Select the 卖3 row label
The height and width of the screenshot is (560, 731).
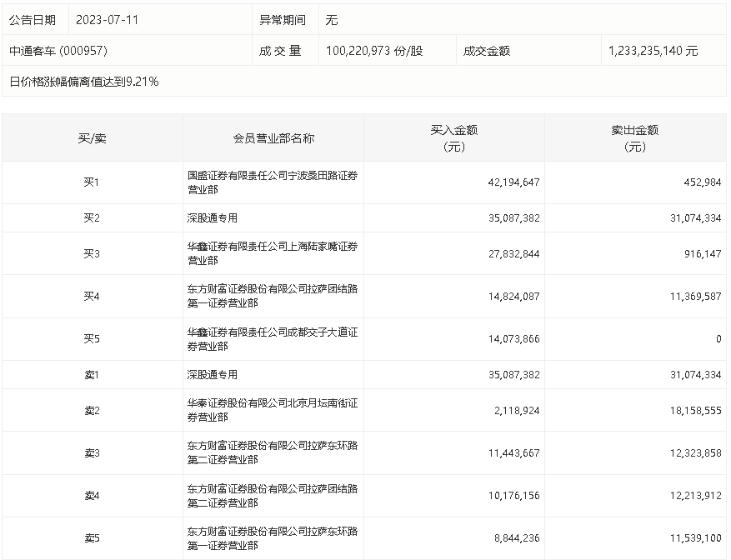click(x=92, y=453)
